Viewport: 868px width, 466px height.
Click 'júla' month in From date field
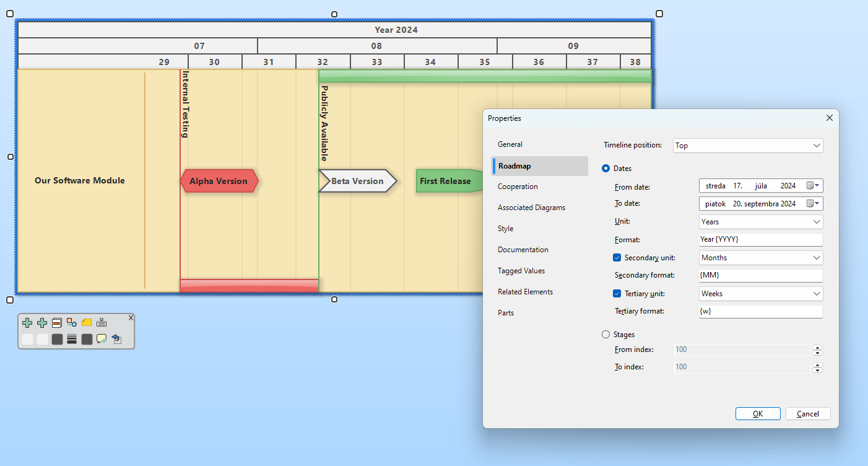[762, 186]
